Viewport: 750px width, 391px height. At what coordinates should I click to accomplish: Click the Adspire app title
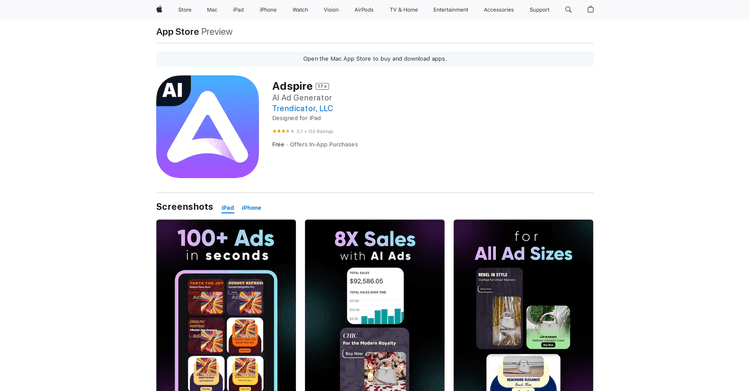pyautogui.click(x=292, y=86)
